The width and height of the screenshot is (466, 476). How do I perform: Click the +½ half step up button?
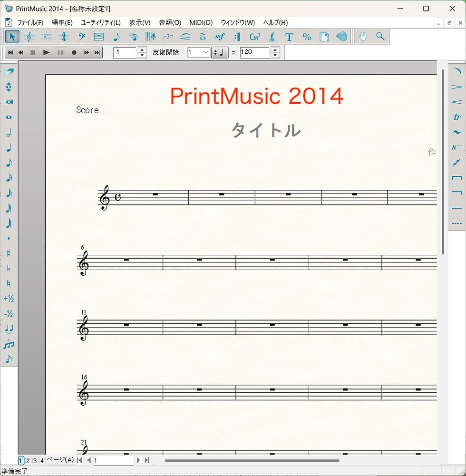tap(9, 299)
